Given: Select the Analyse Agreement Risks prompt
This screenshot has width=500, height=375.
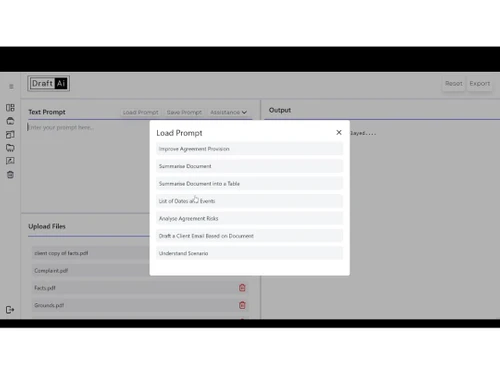Looking at the screenshot, I should pos(249,218).
